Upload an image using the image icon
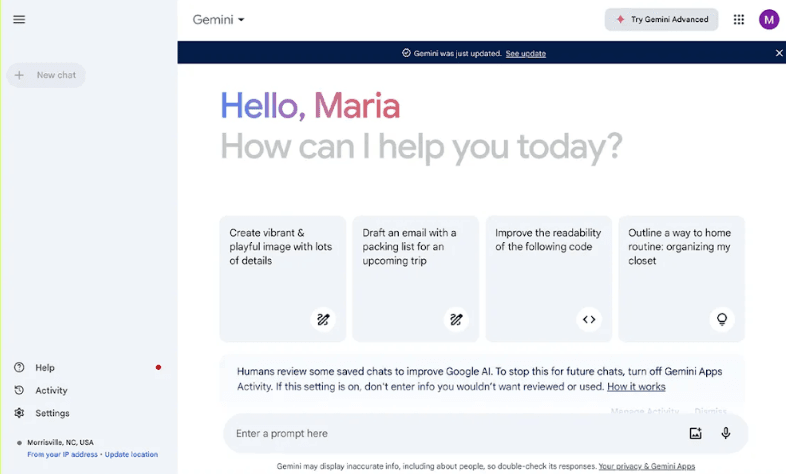Viewport: 786px width, 474px height. pos(695,433)
